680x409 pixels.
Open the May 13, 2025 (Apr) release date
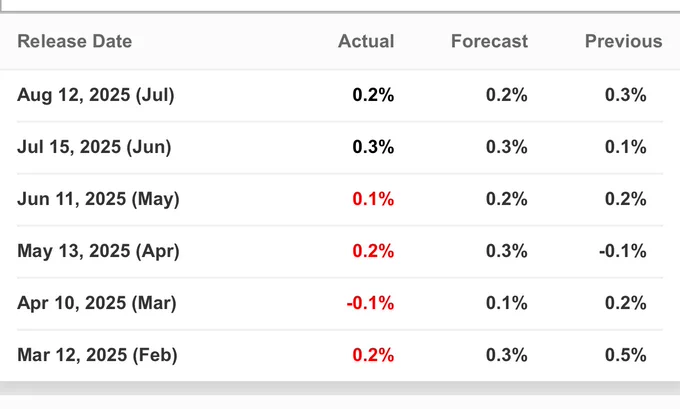(98, 251)
